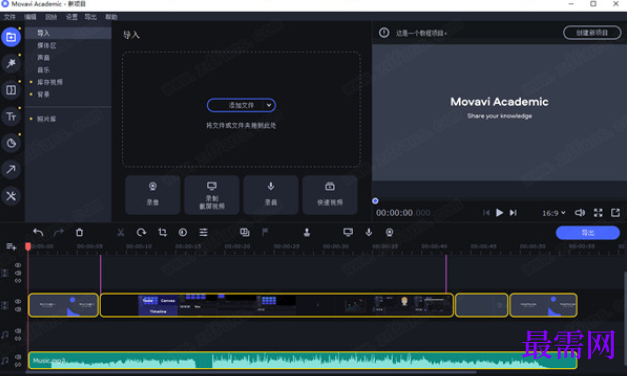Mute the empty audio track
The image size is (634, 376).
pyautogui.click(x=18, y=331)
